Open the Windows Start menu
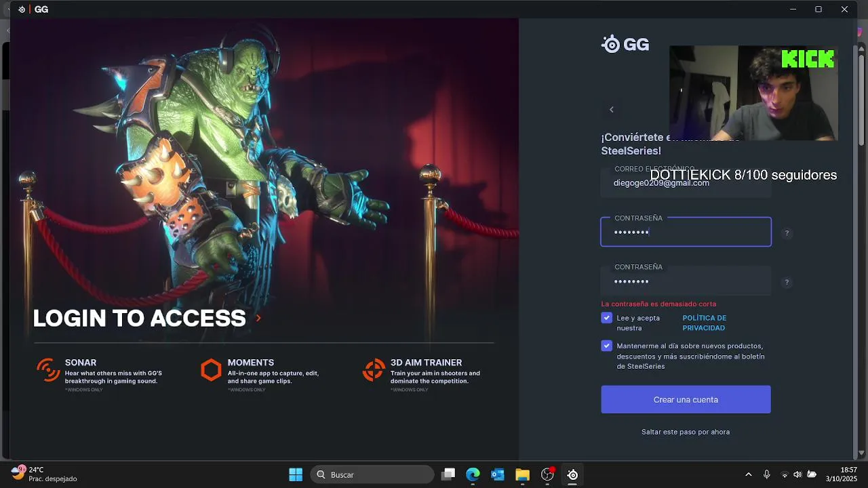Screen dimensions: 868x488 point(296,474)
